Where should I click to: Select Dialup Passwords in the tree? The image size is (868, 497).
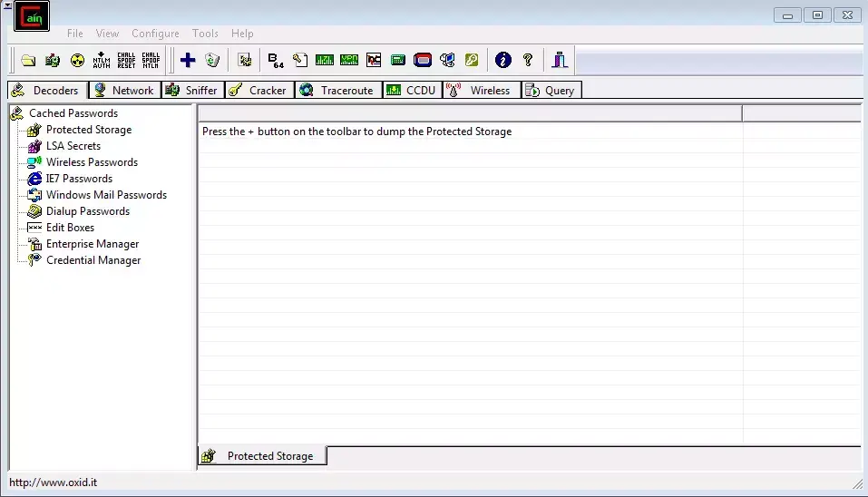pyautogui.click(x=87, y=211)
